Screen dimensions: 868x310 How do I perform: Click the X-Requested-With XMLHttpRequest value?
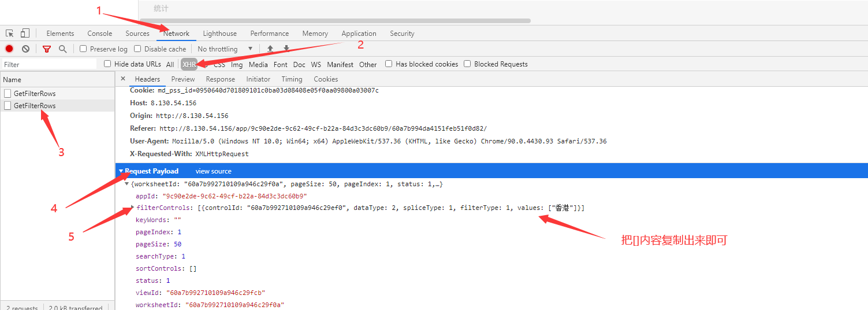[x=222, y=154]
